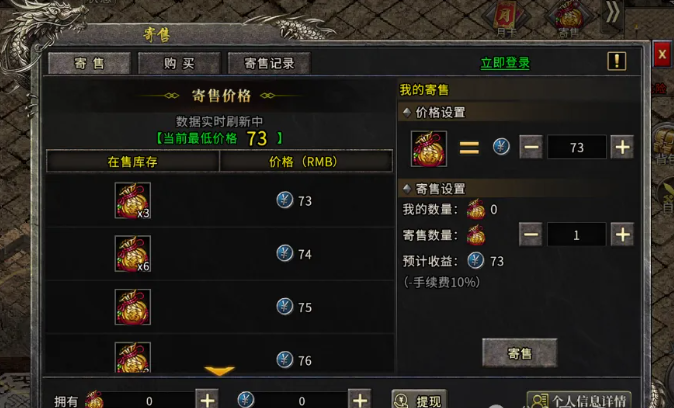
Task: Click the pouch icon in price settings
Action: pyautogui.click(x=429, y=149)
